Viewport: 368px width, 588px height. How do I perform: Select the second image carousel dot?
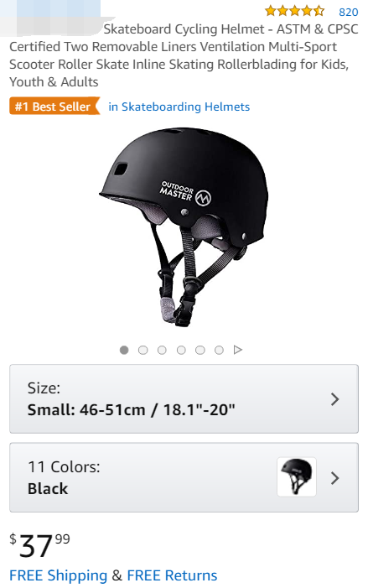click(143, 350)
